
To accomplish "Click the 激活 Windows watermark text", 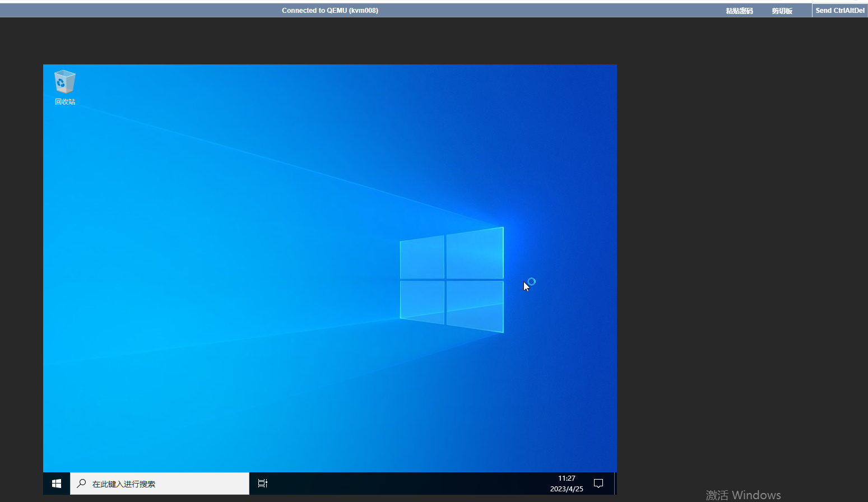I will pyautogui.click(x=743, y=495).
